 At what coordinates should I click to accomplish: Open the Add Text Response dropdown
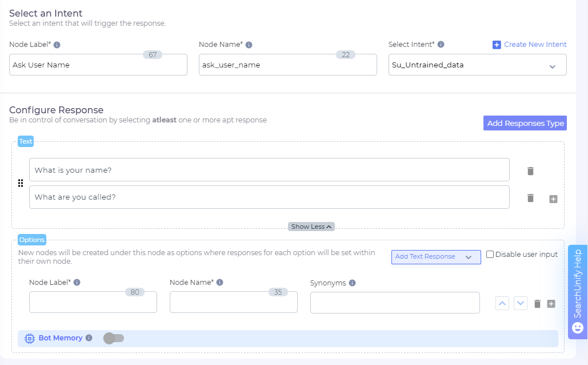(x=435, y=257)
